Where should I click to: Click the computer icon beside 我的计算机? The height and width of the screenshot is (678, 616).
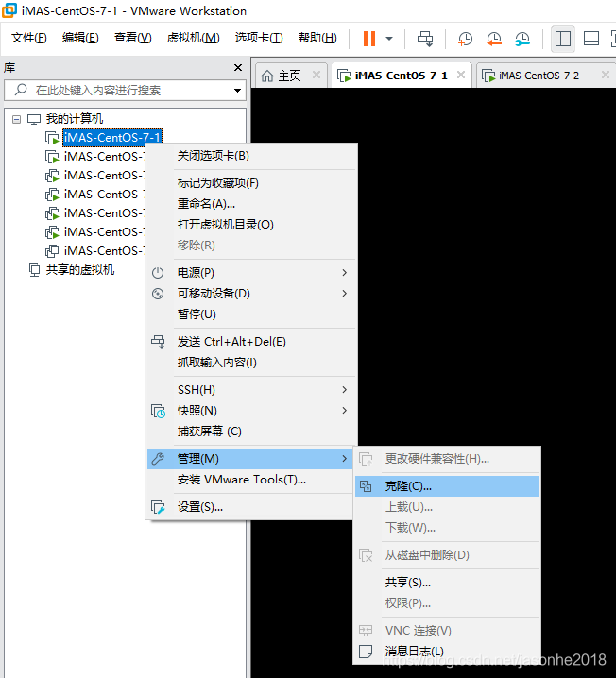pos(34,119)
